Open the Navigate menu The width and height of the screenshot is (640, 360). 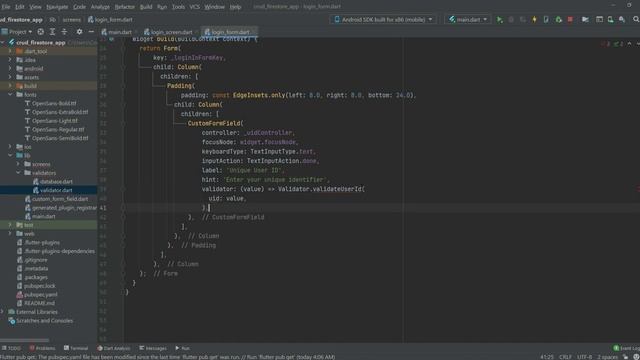coord(57,7)
